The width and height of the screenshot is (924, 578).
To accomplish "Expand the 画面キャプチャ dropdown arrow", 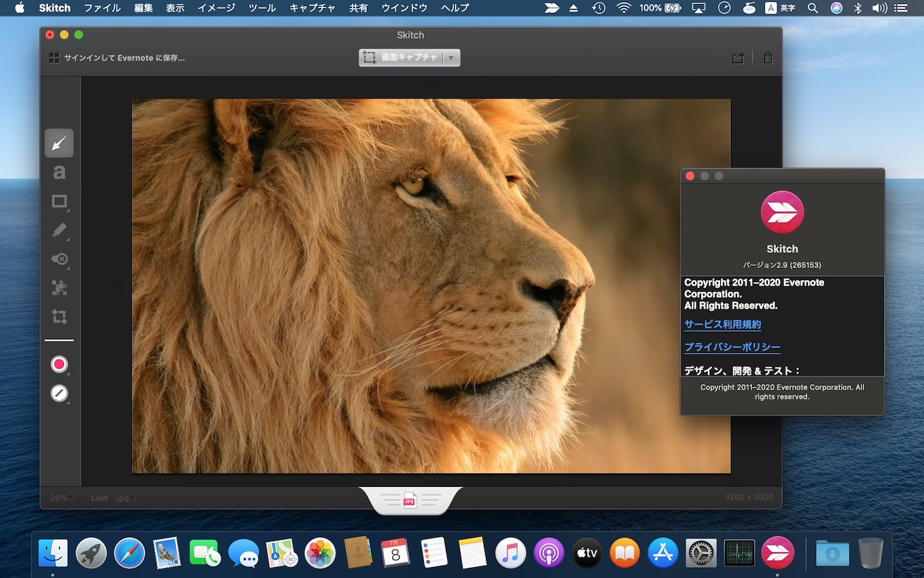I will [x=451, y=58].
